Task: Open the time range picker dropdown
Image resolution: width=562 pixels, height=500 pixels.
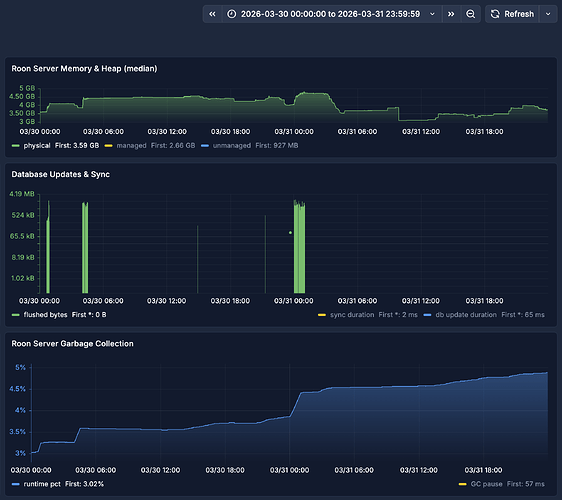Action: tap(332, 14)
